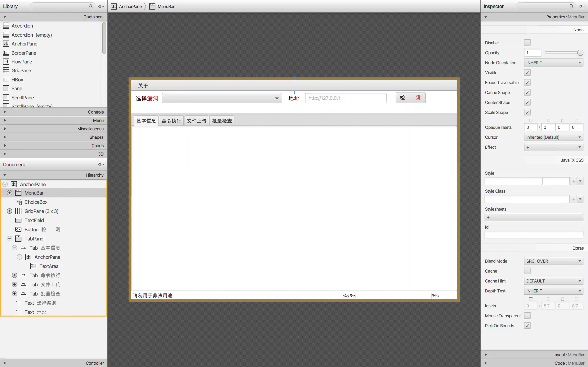This screenshot has height=367, width=588.
Task: Uncheck the Focus Traversable checkbox
Action: point(527,83)
